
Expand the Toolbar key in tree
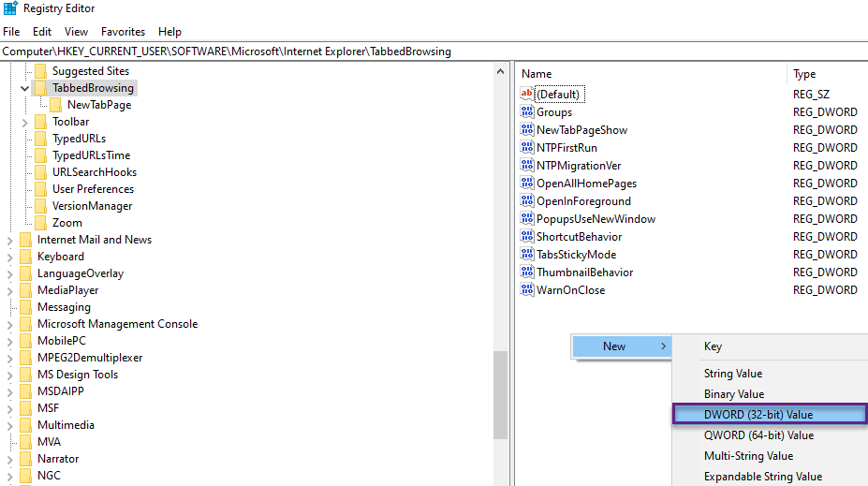coord(24,122)
